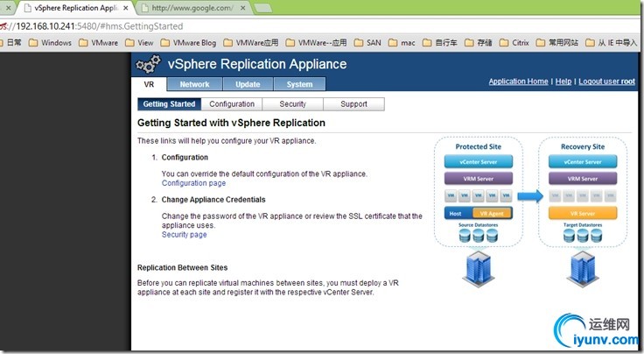Open the VMware Blog bookmarks folder
Viewport: 644px width, 354px height.
(x=188, y=43)
